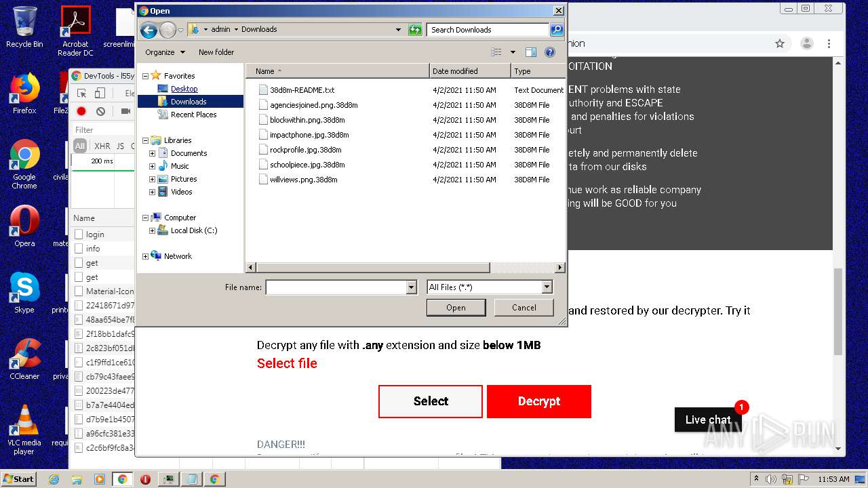Viewport: 868px width, 488px height.
Task: Select DevTools JS filter tab
Action: point(121,146)
